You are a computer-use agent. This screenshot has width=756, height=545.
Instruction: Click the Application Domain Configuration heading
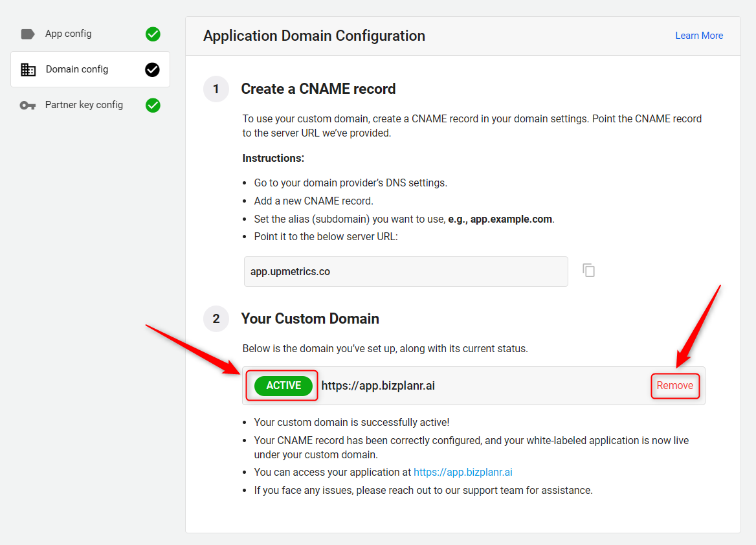pyautogui.click(x=314, y=36)
